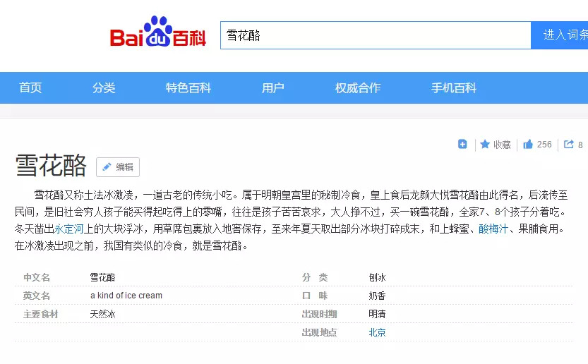Select the 手机百科 navigation item
588x364 pixels.
454,88
